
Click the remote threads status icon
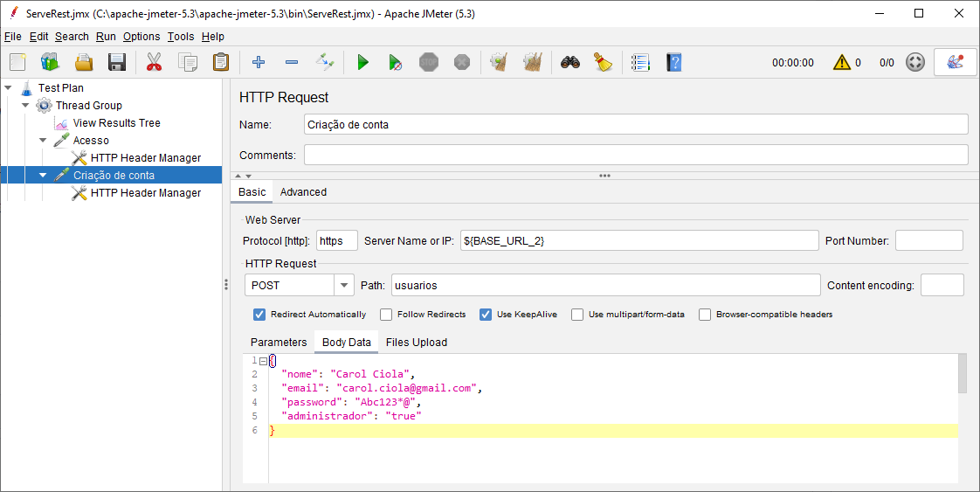point(915,62)
